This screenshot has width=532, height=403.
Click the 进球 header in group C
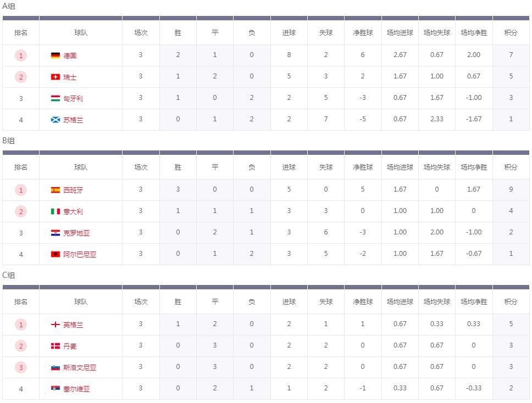pos(289,301)
